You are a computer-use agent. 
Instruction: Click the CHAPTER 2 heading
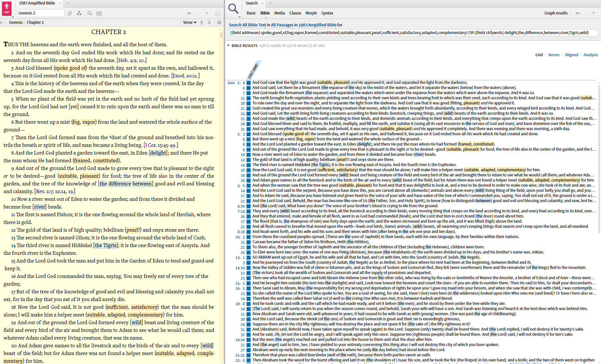point(109,32)
